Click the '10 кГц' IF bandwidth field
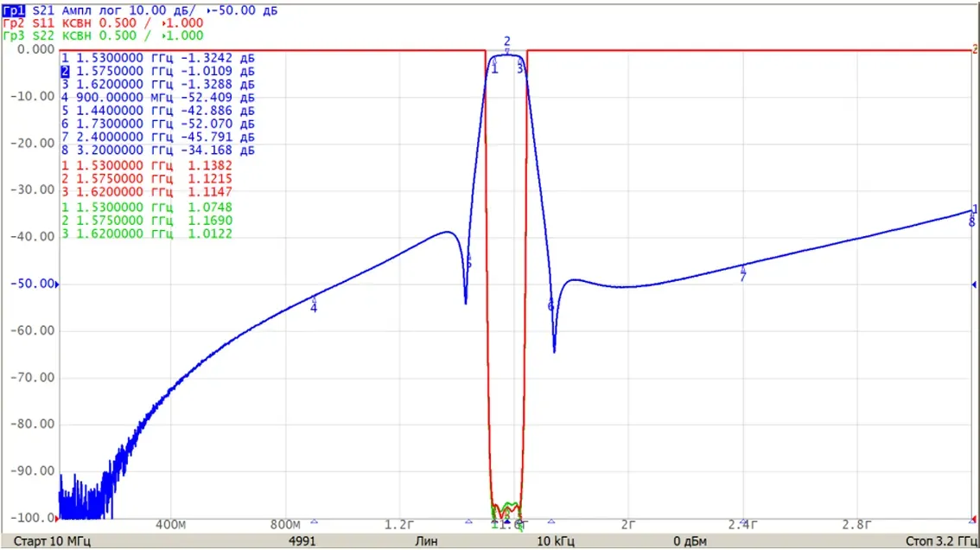The image size is (980, 550). [x=556, y=541]
